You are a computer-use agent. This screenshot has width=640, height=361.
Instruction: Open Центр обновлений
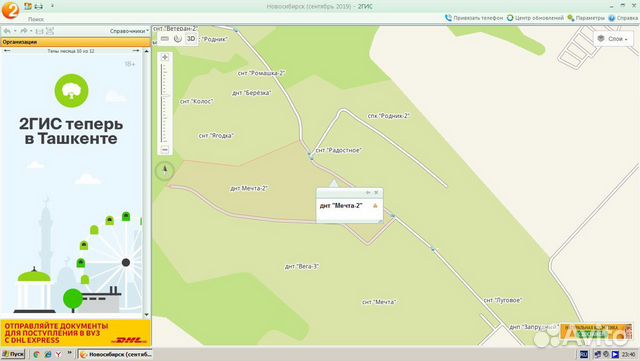(535, 18)
